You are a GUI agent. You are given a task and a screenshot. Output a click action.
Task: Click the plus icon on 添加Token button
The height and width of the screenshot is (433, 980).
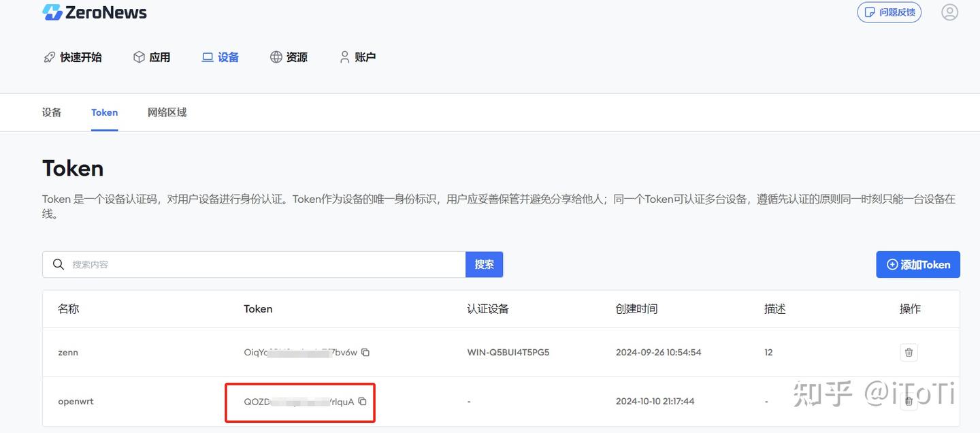tap(892, 264)
